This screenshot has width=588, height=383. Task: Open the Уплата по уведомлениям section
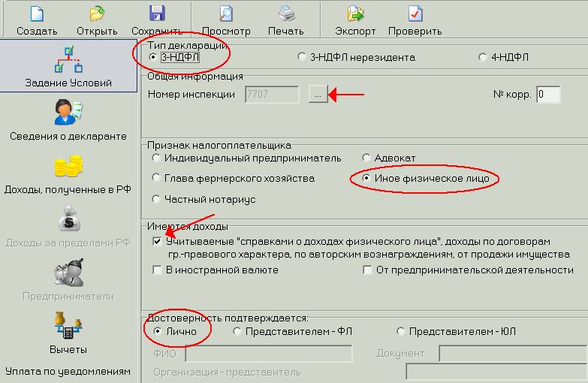coord(68,372)
